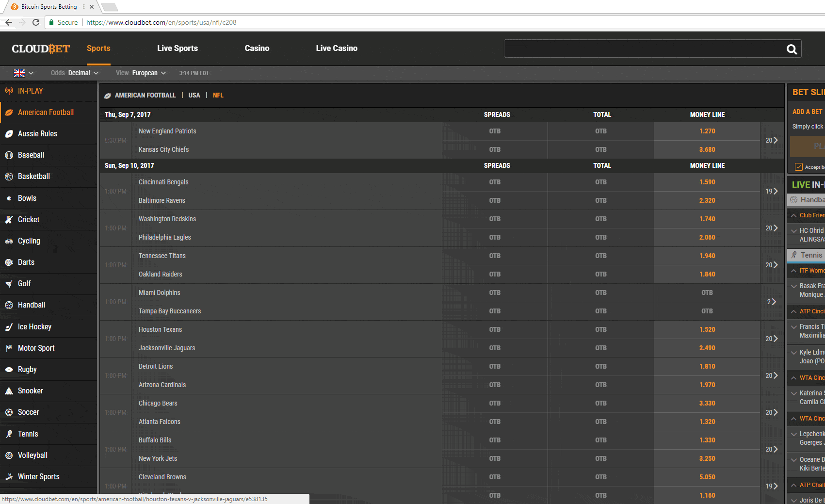Bet Jacksonville Jaguars money line 2.490

707,348
